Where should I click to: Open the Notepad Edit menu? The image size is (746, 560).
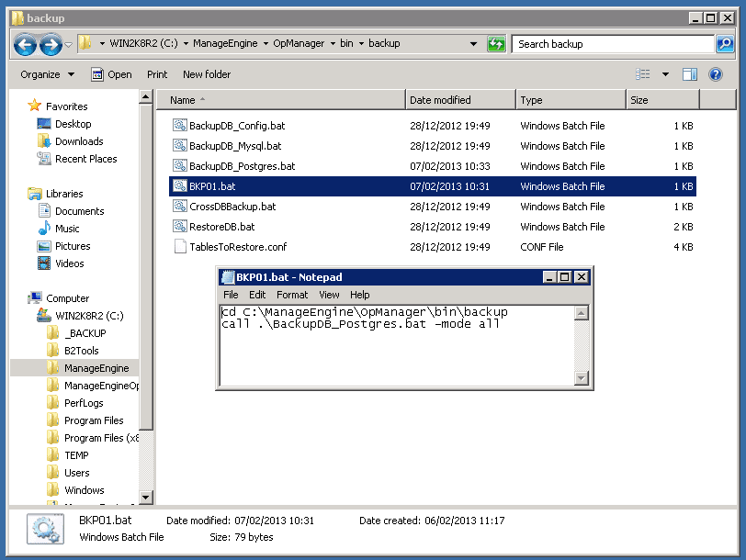[257, 295]
